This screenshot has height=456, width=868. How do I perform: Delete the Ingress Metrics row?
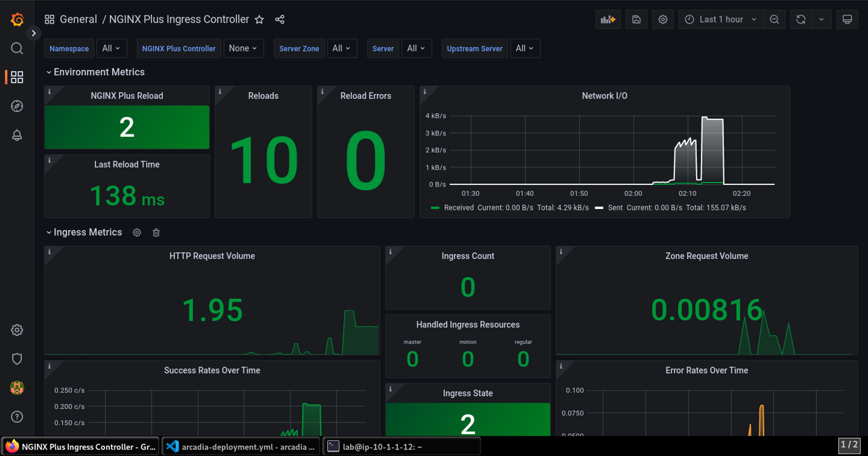click(156, 233)
